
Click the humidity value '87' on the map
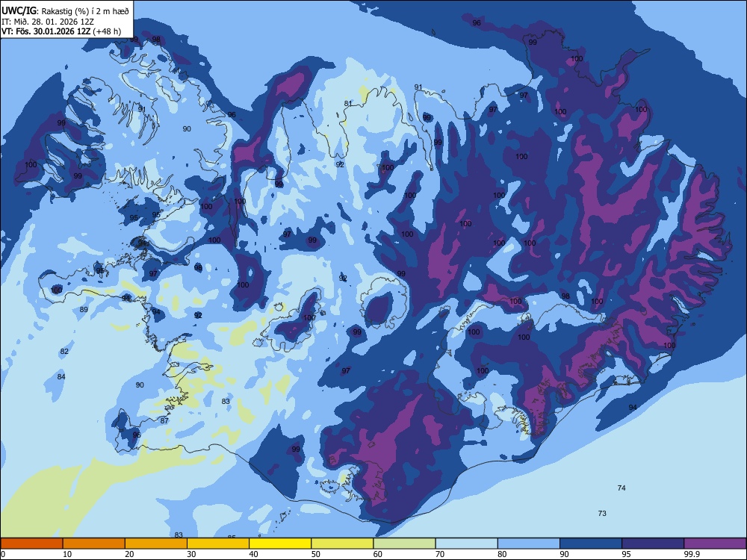[164, 420]
